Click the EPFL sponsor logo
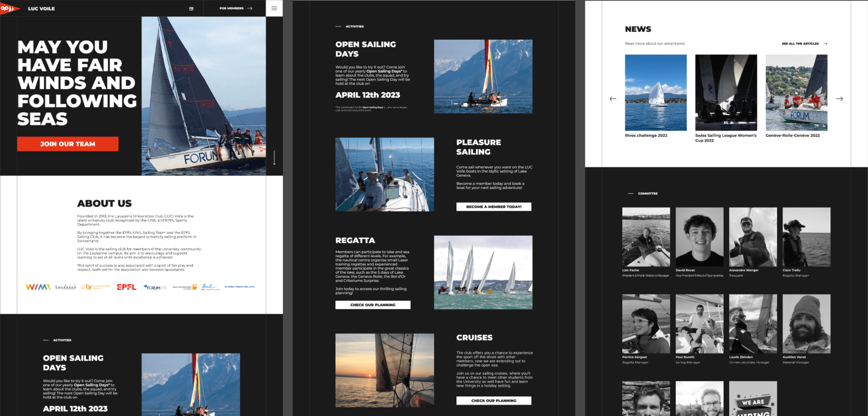Screen dimensions: 868x416 click(127, 287)
